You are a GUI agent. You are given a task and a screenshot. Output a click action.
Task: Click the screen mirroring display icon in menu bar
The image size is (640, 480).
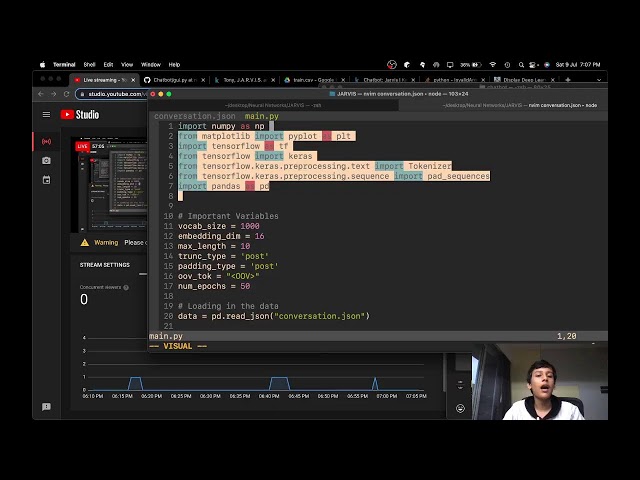pos(450,64)
